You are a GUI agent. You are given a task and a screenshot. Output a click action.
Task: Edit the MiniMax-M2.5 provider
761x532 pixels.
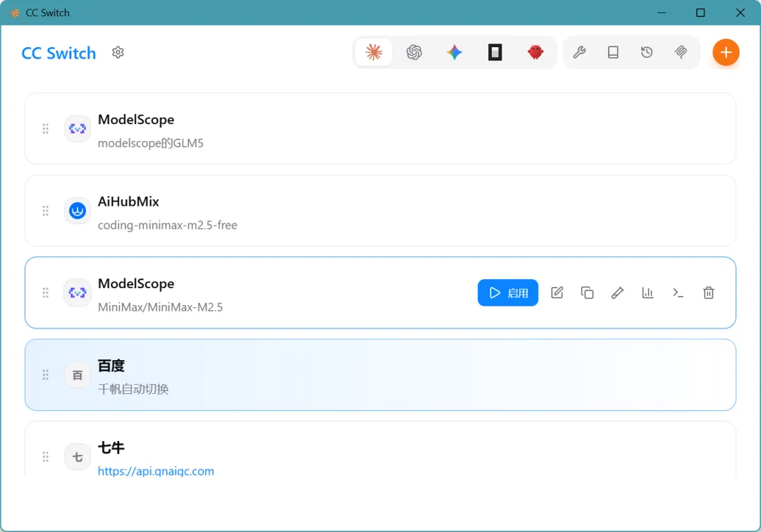[557, 292]
